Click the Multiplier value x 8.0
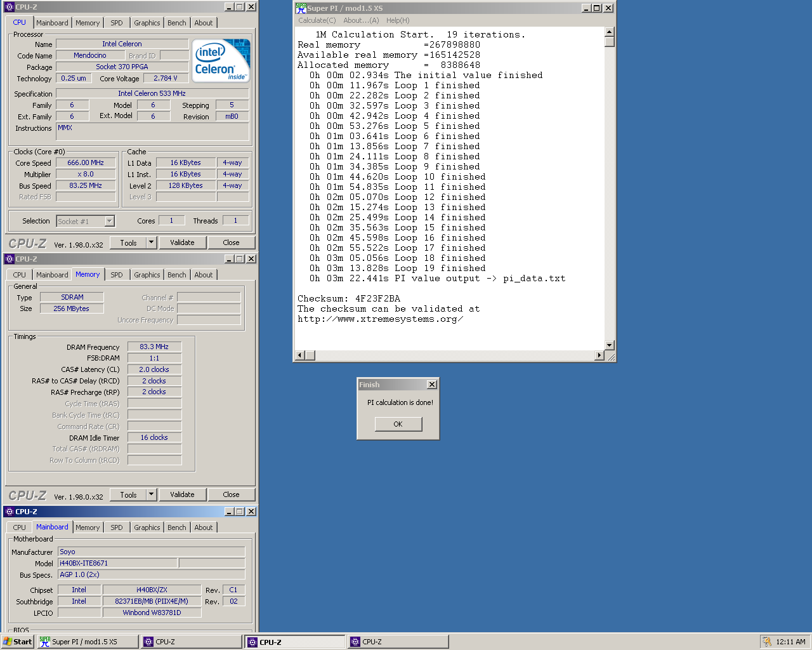Screen dimensions: 812x650 coord(86,174)
